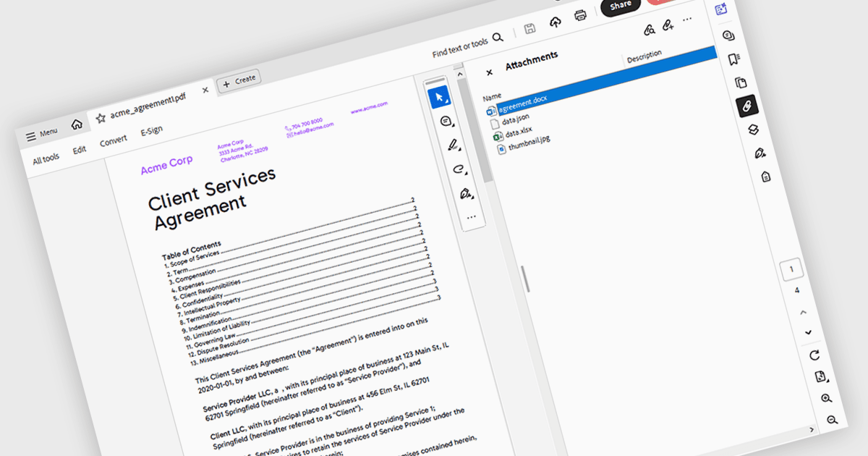Open the Fill and sign pen tool
The height and width of the screenshot is (456, 868).
click(465, 193)
